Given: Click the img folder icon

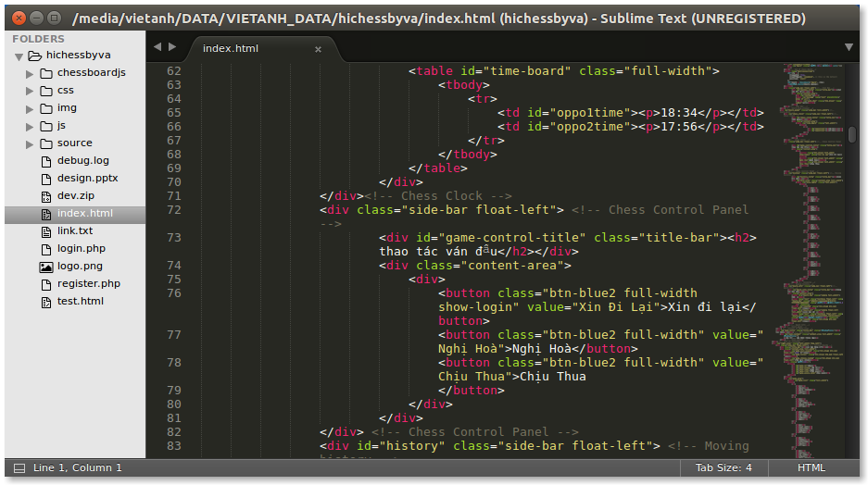Looking at the screenshot, I should click(x=46, y=108).
